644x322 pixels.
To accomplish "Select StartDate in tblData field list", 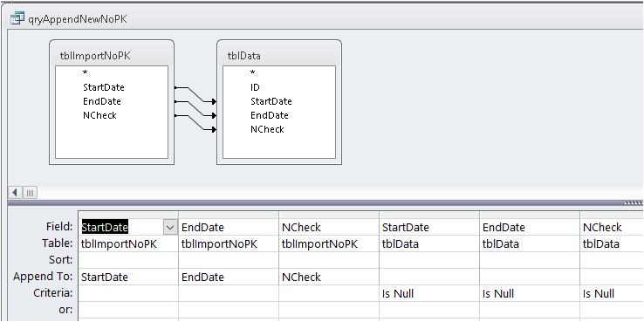I will 271,101.
